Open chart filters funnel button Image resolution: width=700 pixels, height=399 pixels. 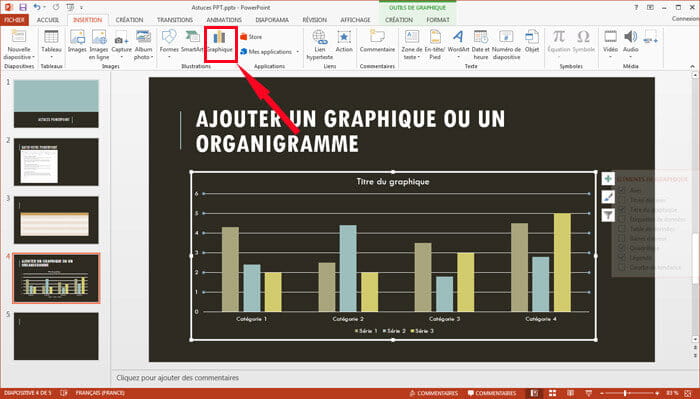coord(608,215)
